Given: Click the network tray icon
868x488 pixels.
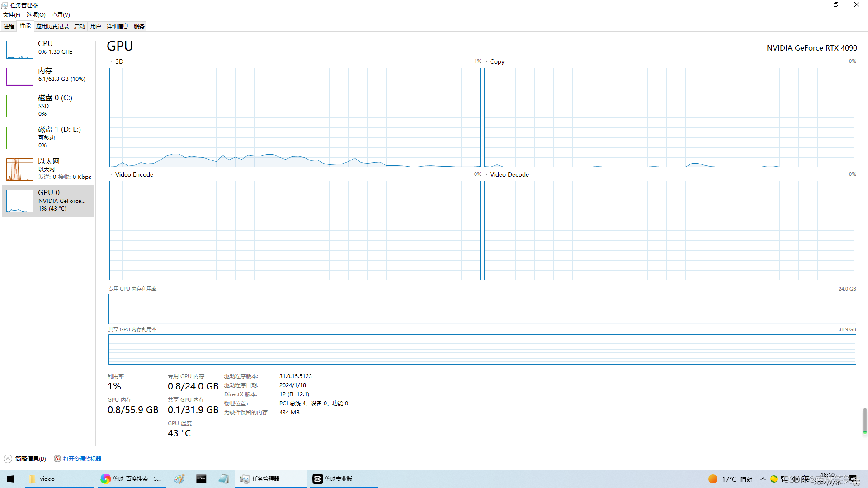Looking at the screenshot, I should click(x=785, y=479).
